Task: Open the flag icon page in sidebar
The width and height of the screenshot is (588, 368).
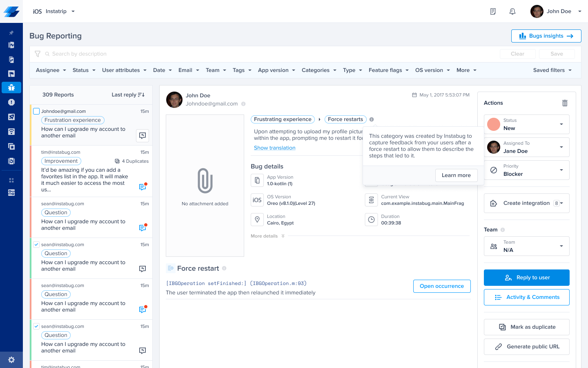Action: 11,74
